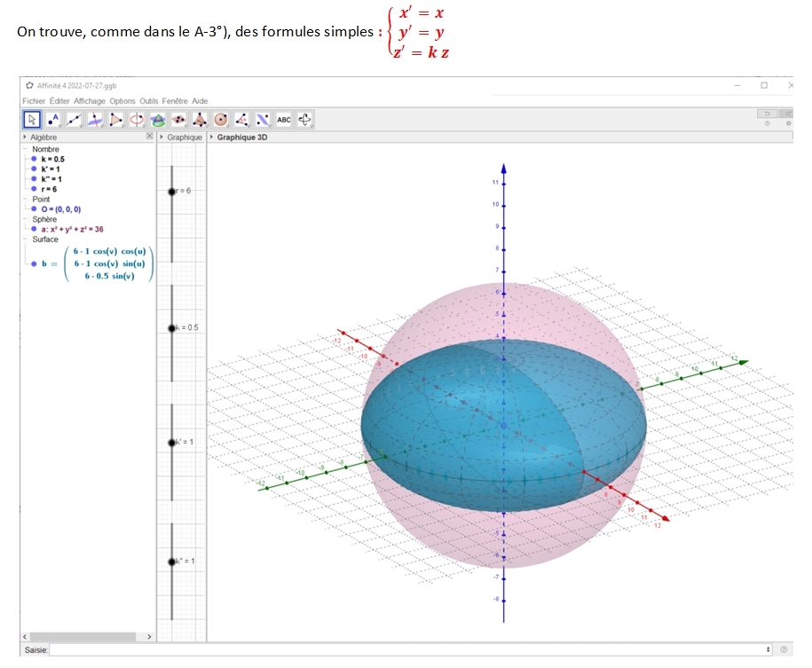This screenshot has height=668, width=812.
Task: Toggle visibility bullet of r = 6
Action: point(35,189)
